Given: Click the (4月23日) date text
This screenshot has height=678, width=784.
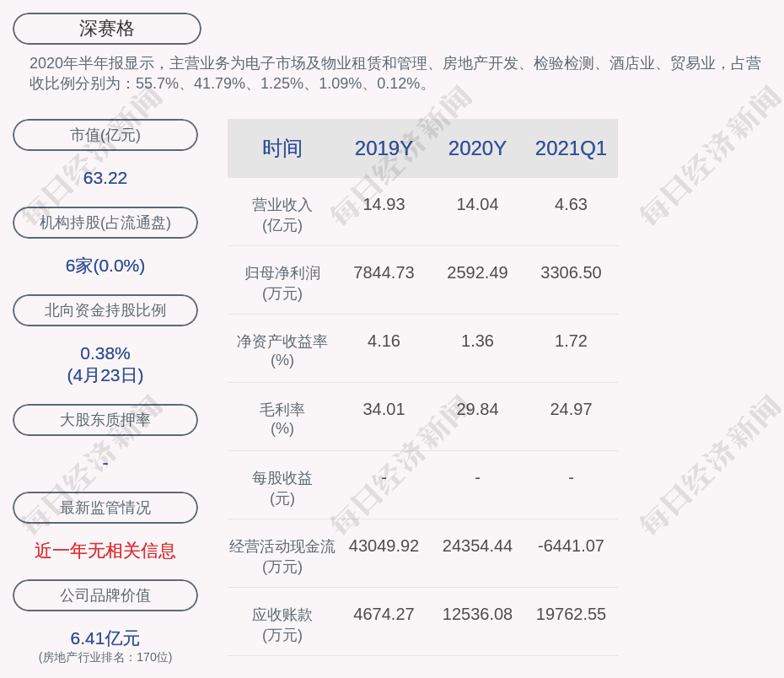Looking at the screenshot, I should 105,375.
